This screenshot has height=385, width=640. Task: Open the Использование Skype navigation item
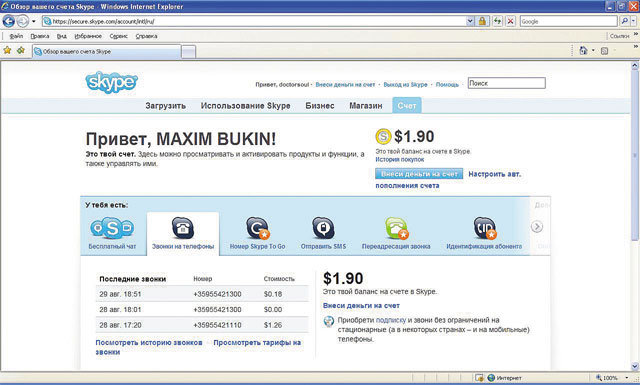(245, 106)
